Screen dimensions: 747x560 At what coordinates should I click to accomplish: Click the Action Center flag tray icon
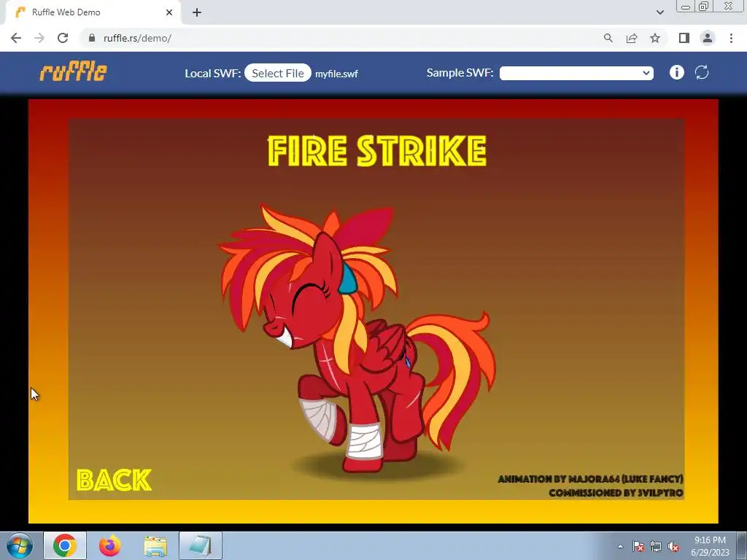pyautogui.click(x=638, y=546)
